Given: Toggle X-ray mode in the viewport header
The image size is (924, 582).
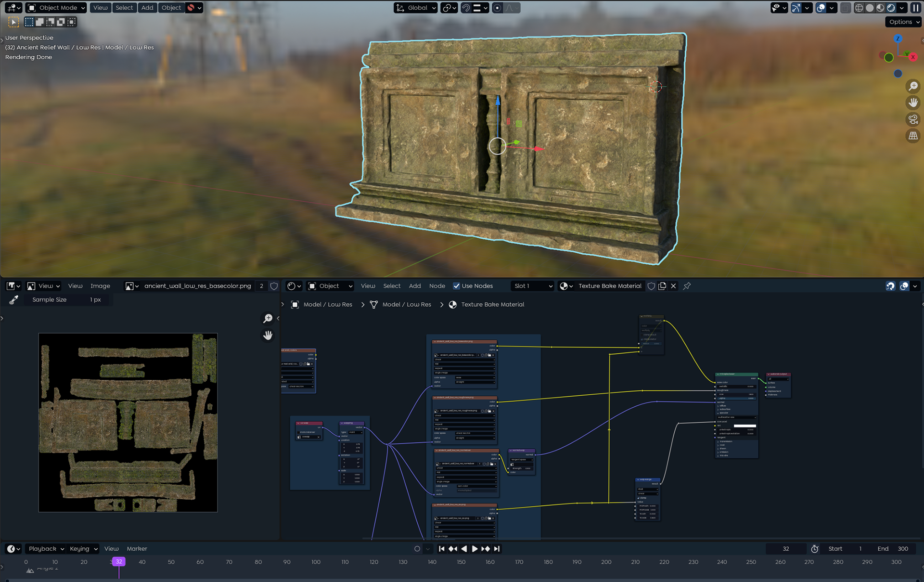Looking at the screenshot, I should [846, 8].
